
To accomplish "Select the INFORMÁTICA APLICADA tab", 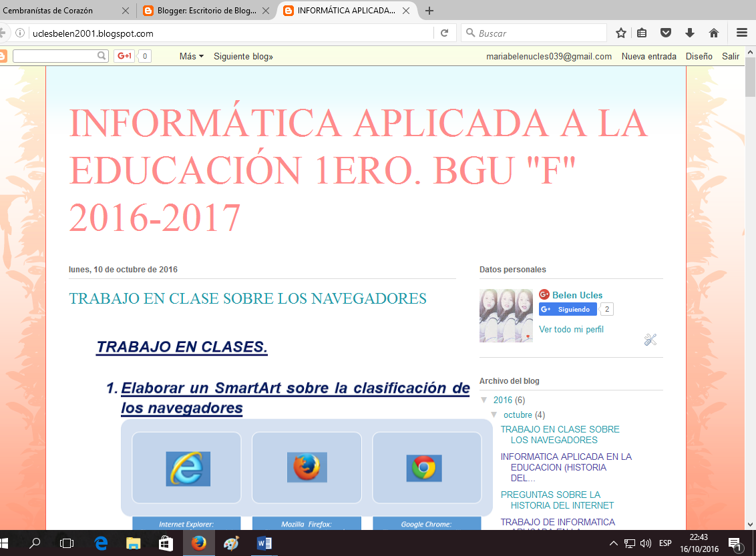I will click(x=346, y=11).
